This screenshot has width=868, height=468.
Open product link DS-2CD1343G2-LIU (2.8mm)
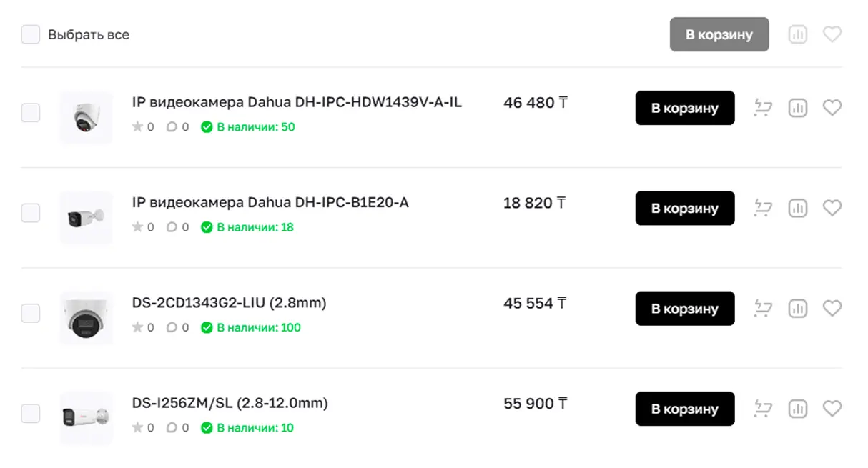coord(229,303)
